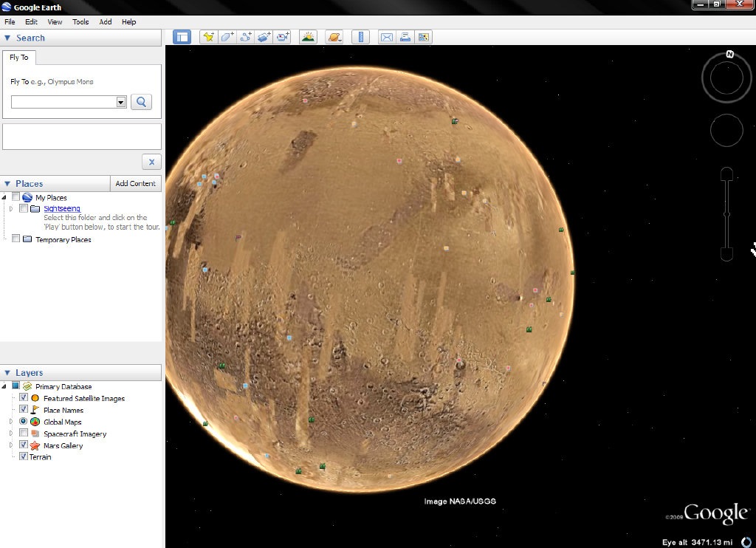Screen dimensions: 756x548
Task: Click the Add Content button
Action: click(x=136, y=183)
